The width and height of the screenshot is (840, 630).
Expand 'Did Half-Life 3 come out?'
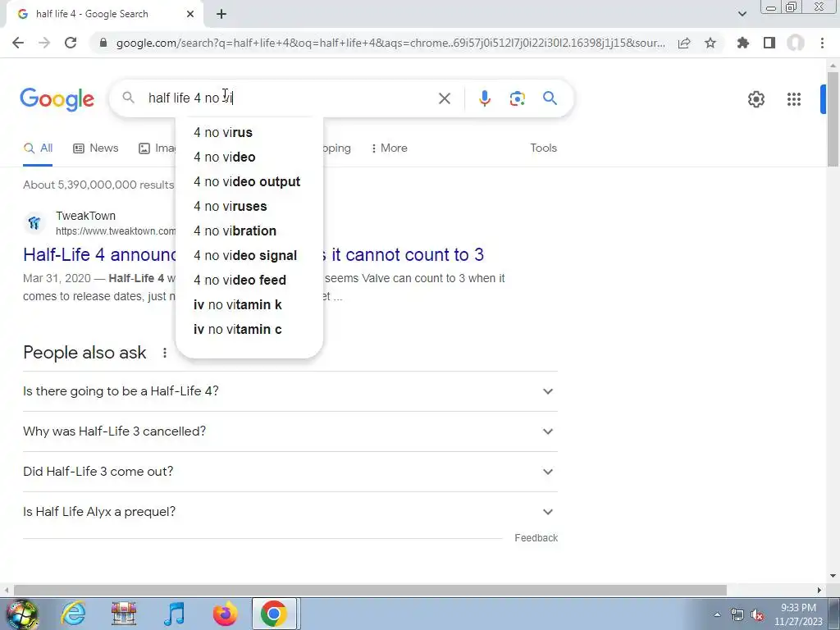pyautogui.click(x=290, y=472)
